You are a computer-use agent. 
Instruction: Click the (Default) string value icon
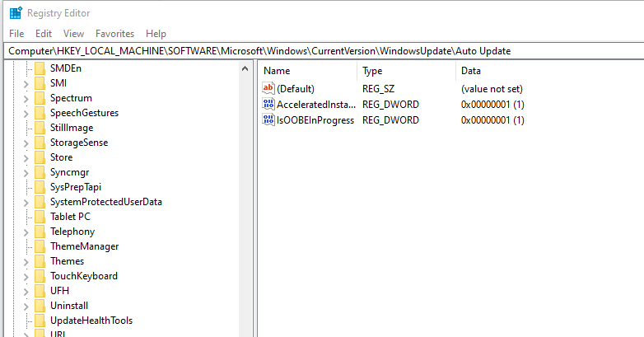click(268, 88)
